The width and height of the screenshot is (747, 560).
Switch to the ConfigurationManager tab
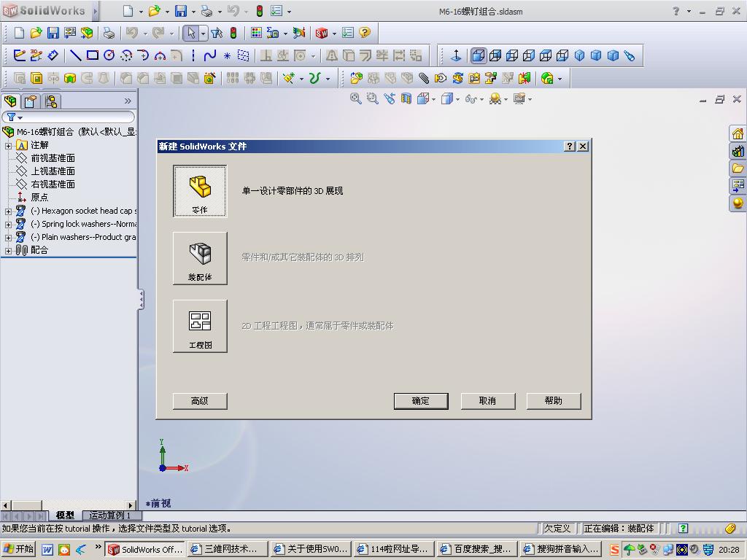pos(51,101)
